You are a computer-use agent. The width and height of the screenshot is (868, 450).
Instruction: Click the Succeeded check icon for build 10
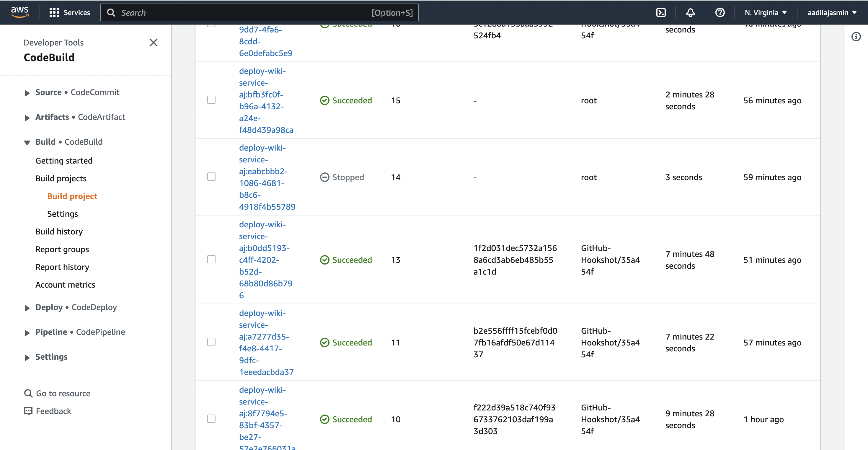pyautogui.click(x=324, y=419)
